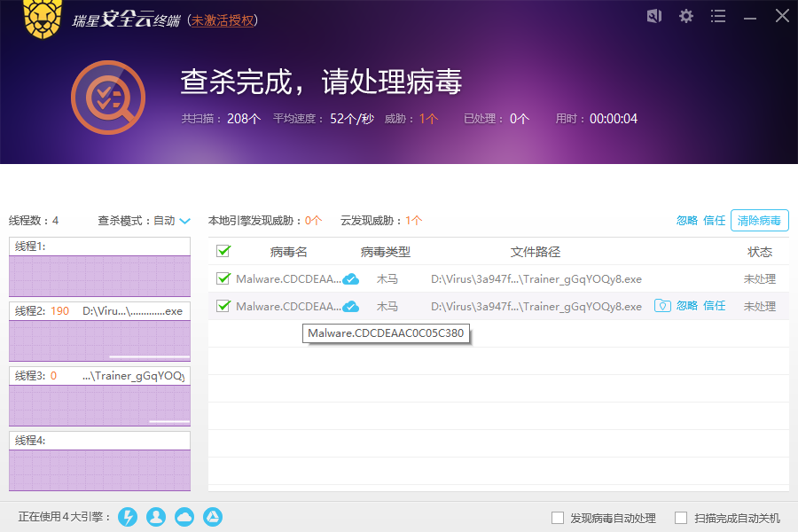Click the lightning engine icon
Image resolution: width=798 pixels, height=532 pixels.
point(128,517)
